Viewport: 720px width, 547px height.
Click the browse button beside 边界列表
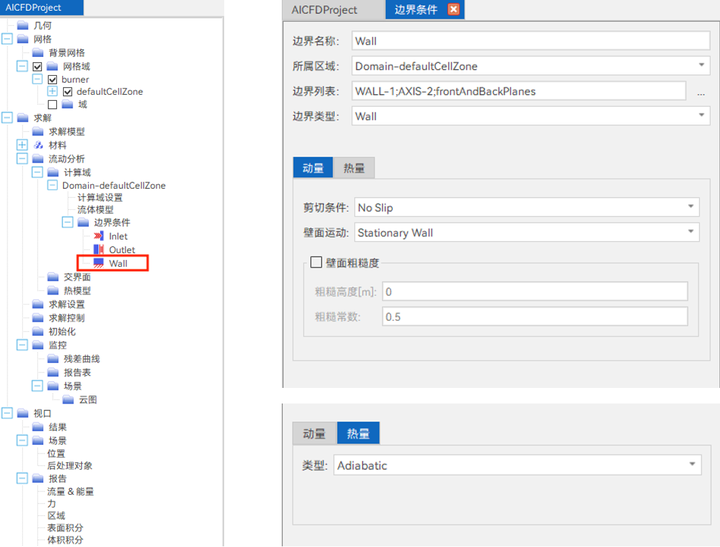(701, 92)
